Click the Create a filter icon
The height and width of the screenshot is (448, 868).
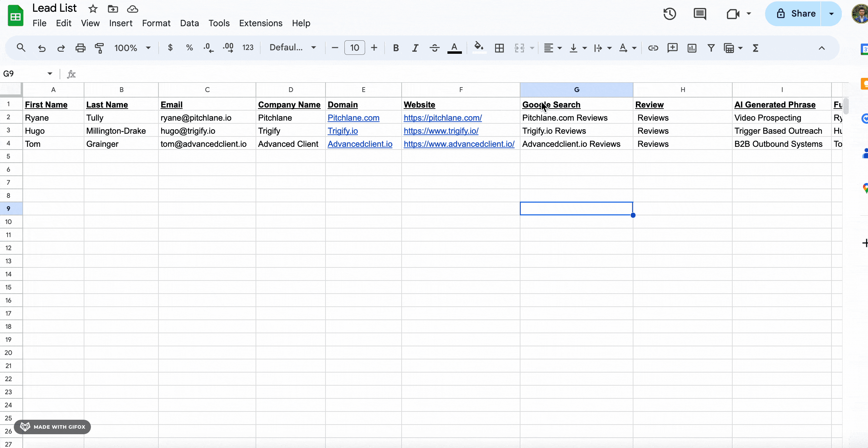pyautogui.click(x=711, y=48)
